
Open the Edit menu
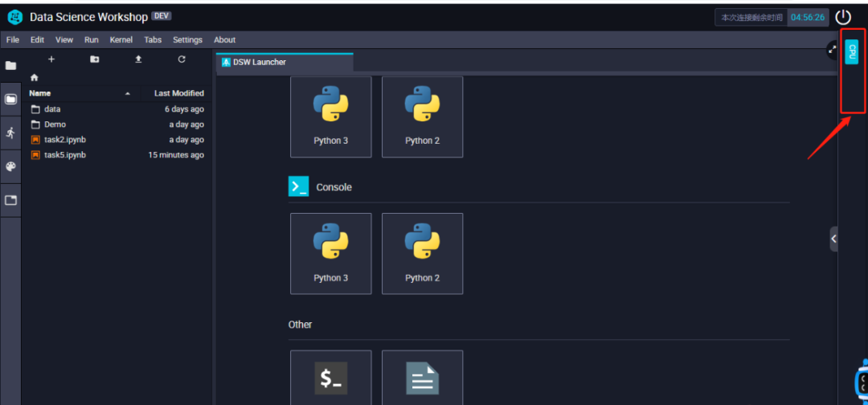(x=38, y=40)
